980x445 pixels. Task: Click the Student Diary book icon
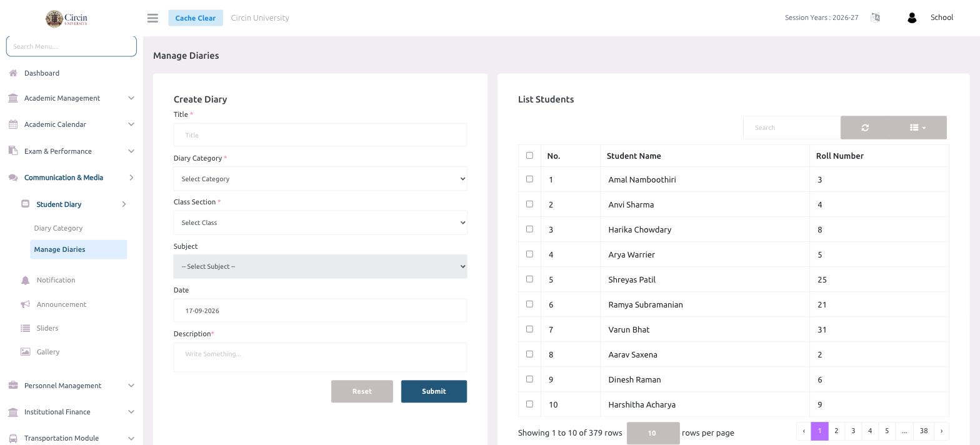[25, 204]
